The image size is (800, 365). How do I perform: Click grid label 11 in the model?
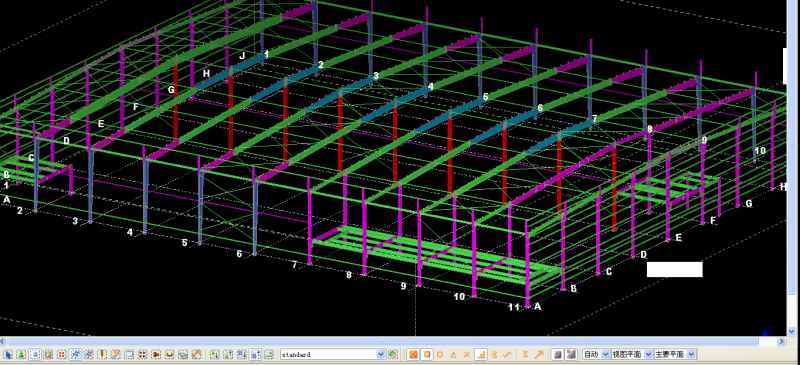pyautogui.click(x=514, y=307)
